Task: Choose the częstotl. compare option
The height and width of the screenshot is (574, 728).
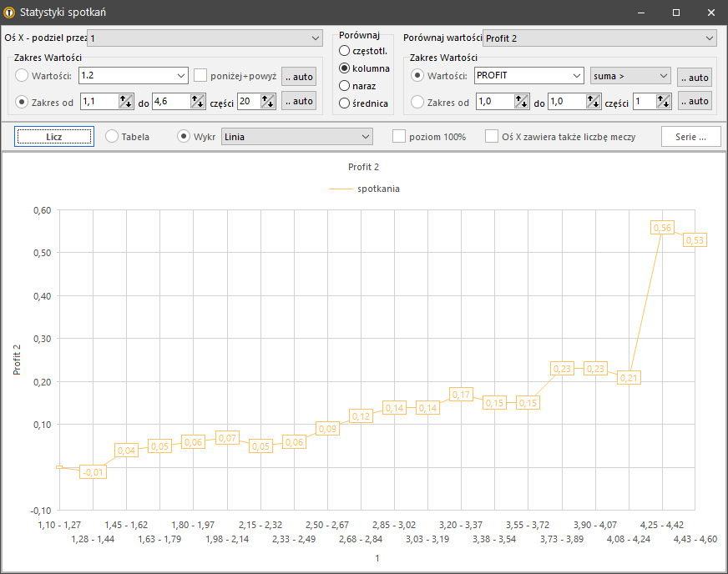Action: click(x=344, y=51)
